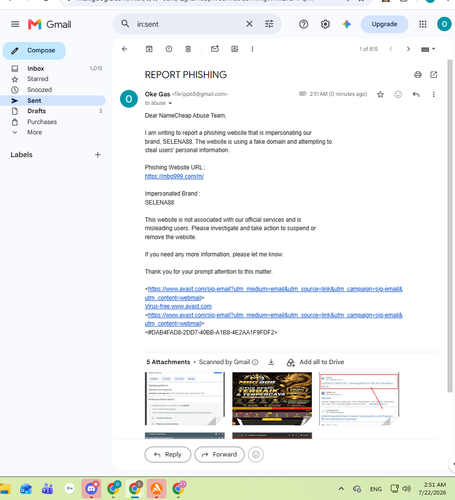This screenshot has width=455, height=500.
Task: Clear the search with the X icon
Action: pyautogui.click(x=249, y=24)
